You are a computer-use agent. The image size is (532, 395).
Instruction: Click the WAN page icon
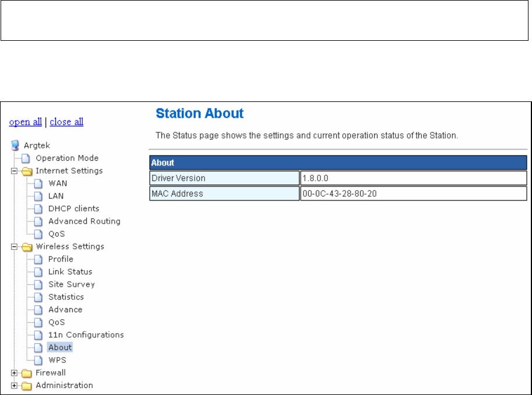(38, 184)
